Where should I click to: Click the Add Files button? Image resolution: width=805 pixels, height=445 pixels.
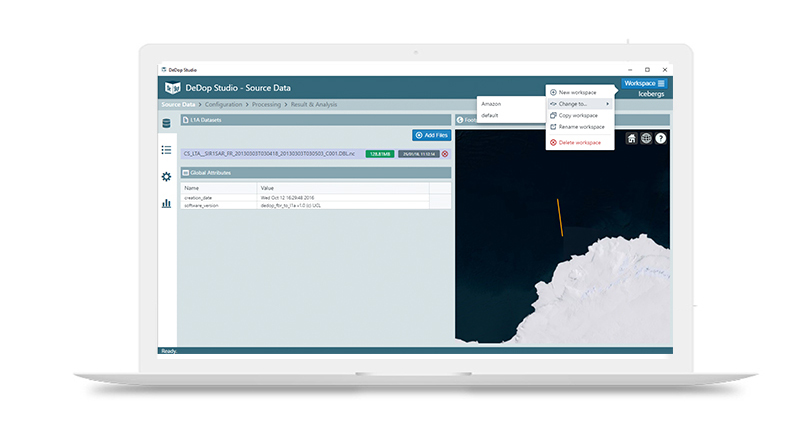coord(432,135)
